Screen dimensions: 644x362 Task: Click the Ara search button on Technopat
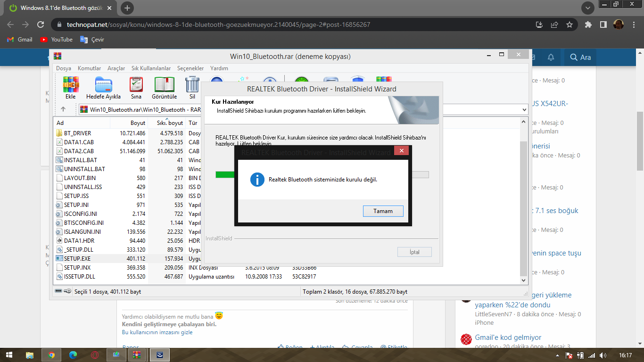[580, 58]
